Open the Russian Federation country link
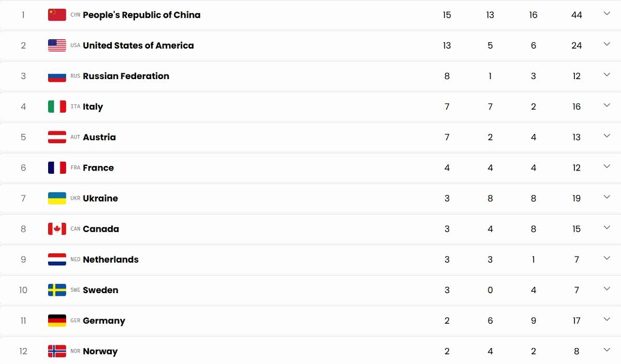Image resolution: width=621 pixels, height=364 pixels. tap(126, 76)
